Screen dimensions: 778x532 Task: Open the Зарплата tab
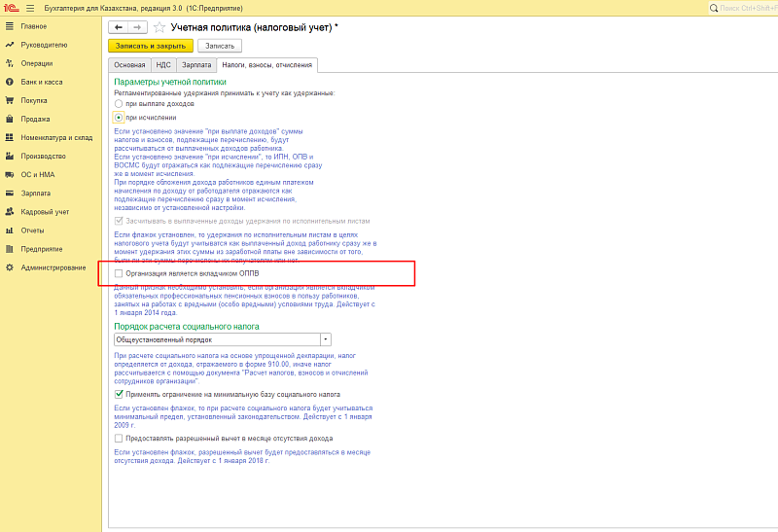[196, 65]
